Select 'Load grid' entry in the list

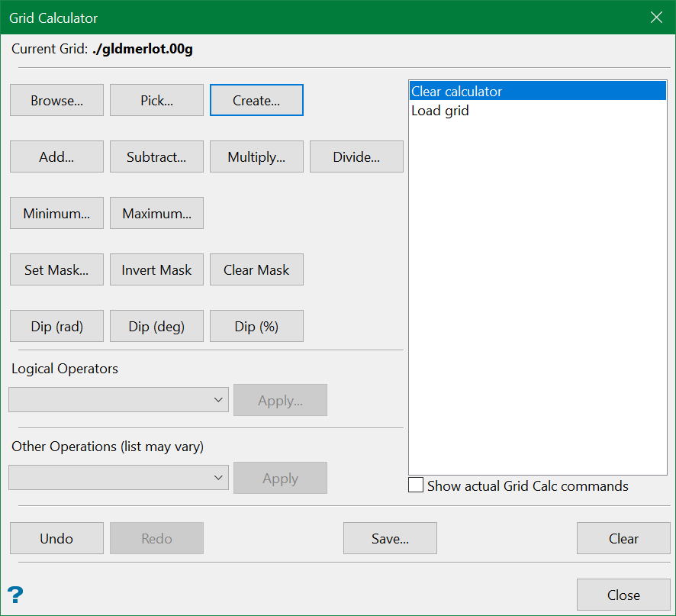coord(440,111)
